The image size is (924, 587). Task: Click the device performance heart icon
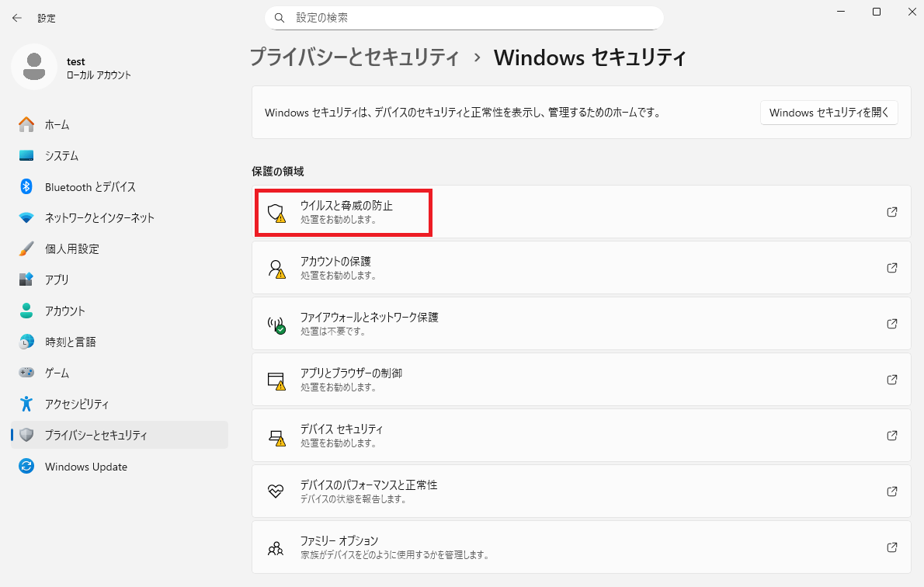276,491
